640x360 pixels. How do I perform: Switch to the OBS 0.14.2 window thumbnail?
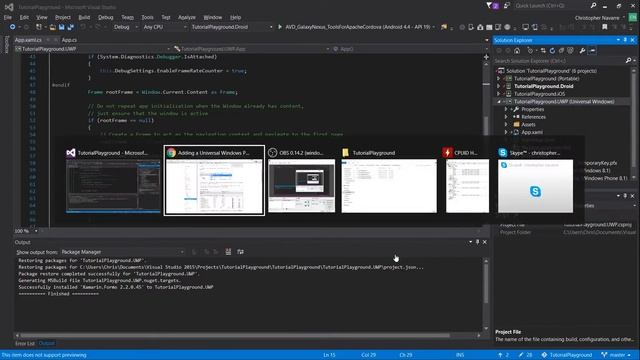(301, 180)
